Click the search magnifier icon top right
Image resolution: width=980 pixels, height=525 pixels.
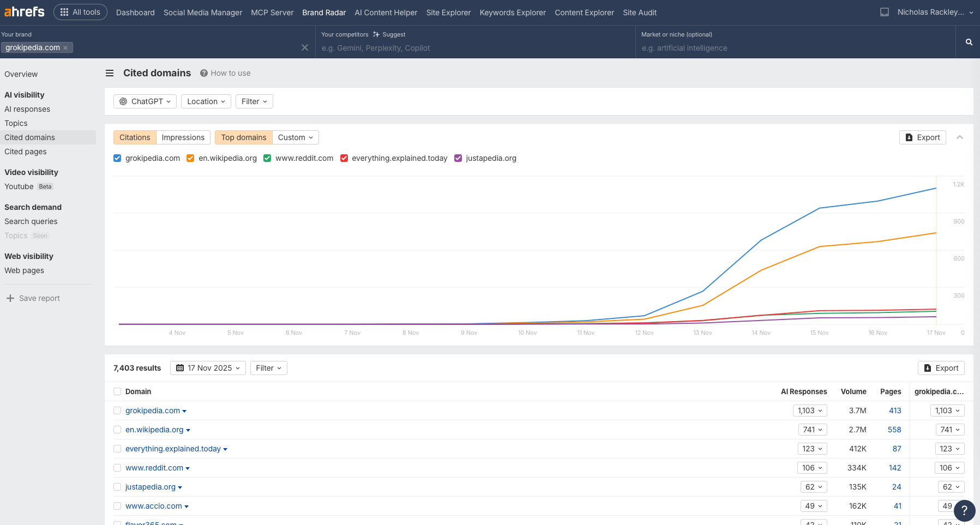point(968,42)
